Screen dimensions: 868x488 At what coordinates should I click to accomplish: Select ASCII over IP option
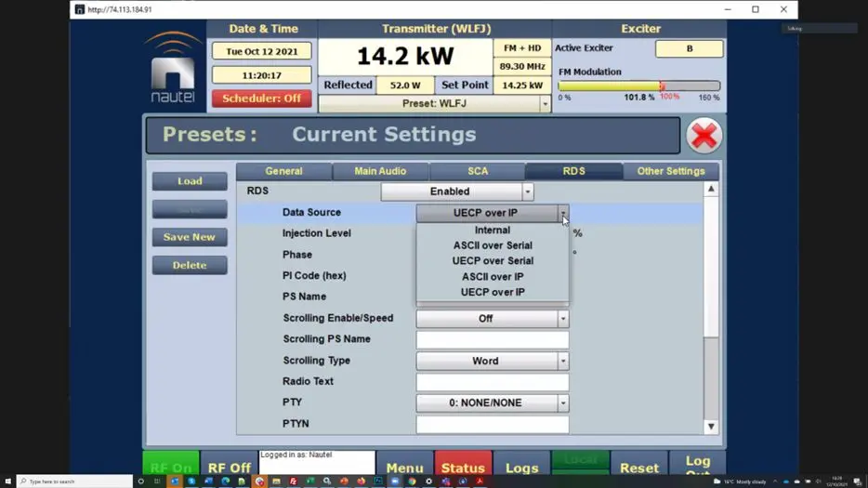(493, 276)
